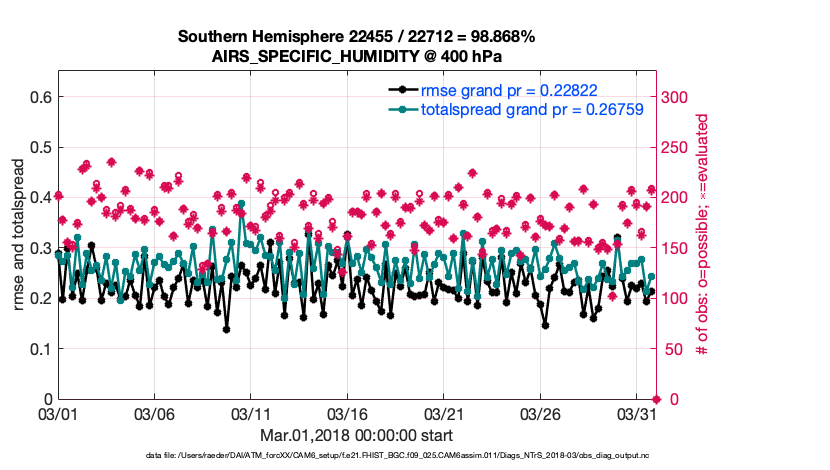
Task: Click the 03/01 x-axis tick label
Action: point(58,413)
